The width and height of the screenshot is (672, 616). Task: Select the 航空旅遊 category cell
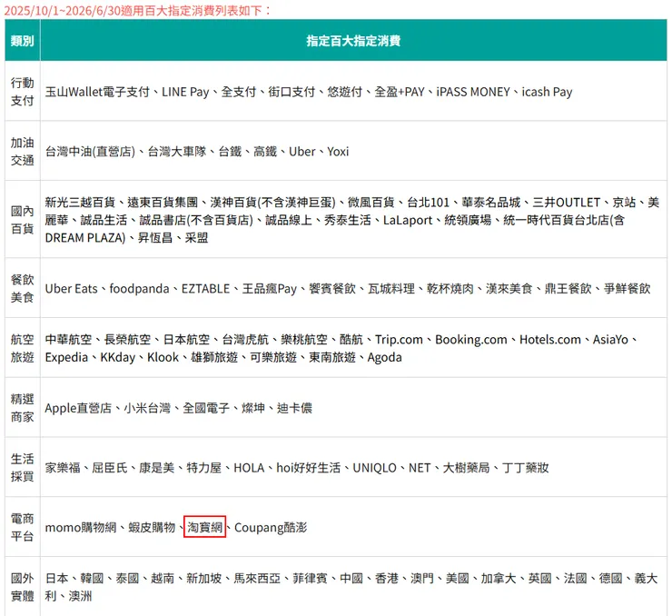click(23, 348)
